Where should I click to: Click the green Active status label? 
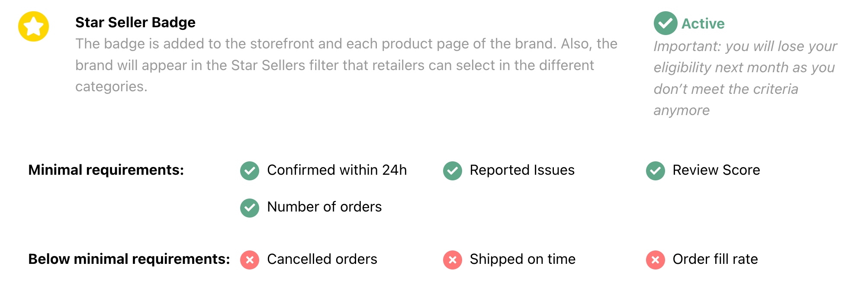click(x=703, y=23)
